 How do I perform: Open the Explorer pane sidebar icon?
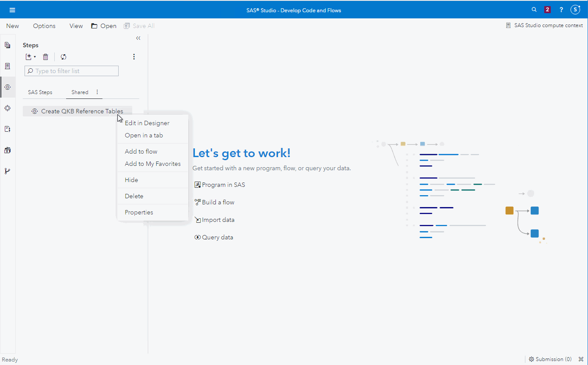point(7,45)
